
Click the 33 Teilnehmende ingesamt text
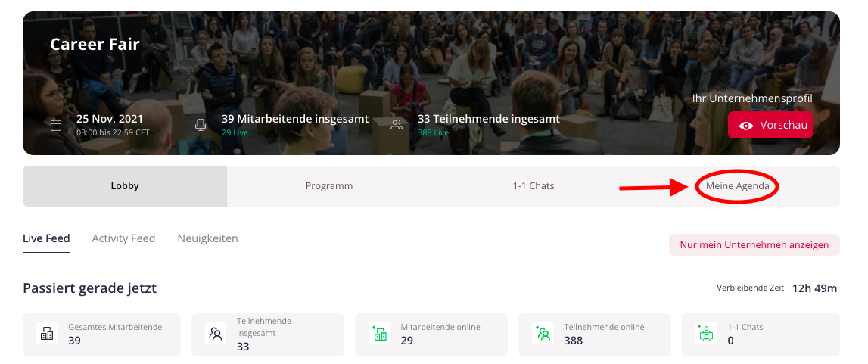[489, 118]
